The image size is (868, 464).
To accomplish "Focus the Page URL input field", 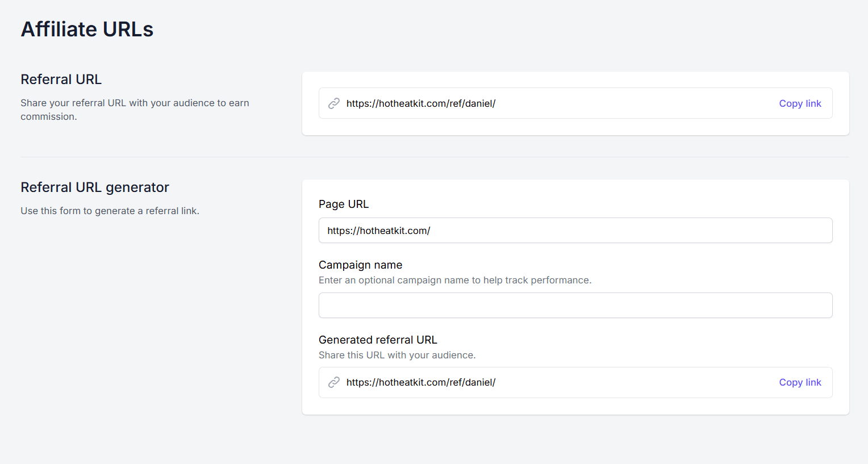I will [x=575, y=231].
